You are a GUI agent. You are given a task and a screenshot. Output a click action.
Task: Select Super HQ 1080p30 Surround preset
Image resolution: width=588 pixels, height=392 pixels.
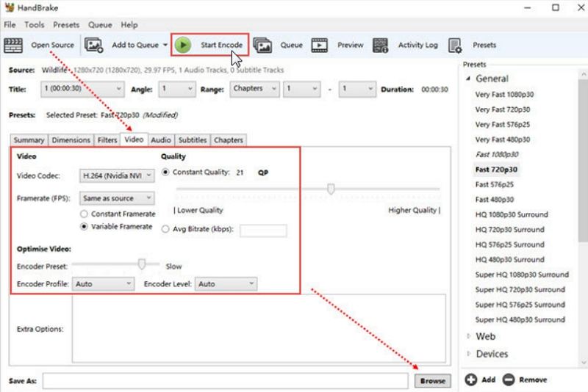pyautogui.click(x=522, y=275)
